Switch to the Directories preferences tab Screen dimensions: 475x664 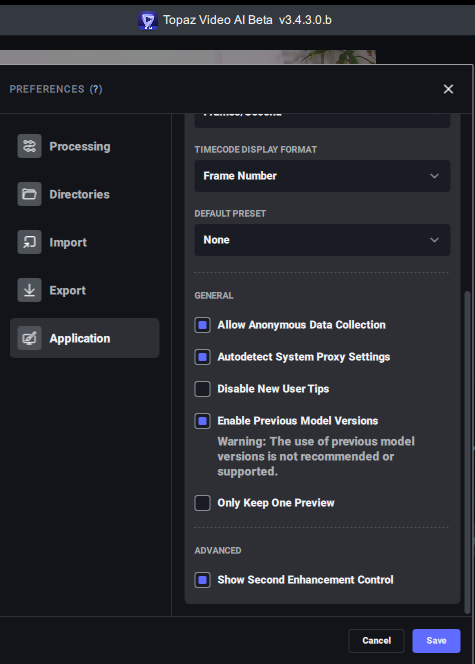(85, 194)
